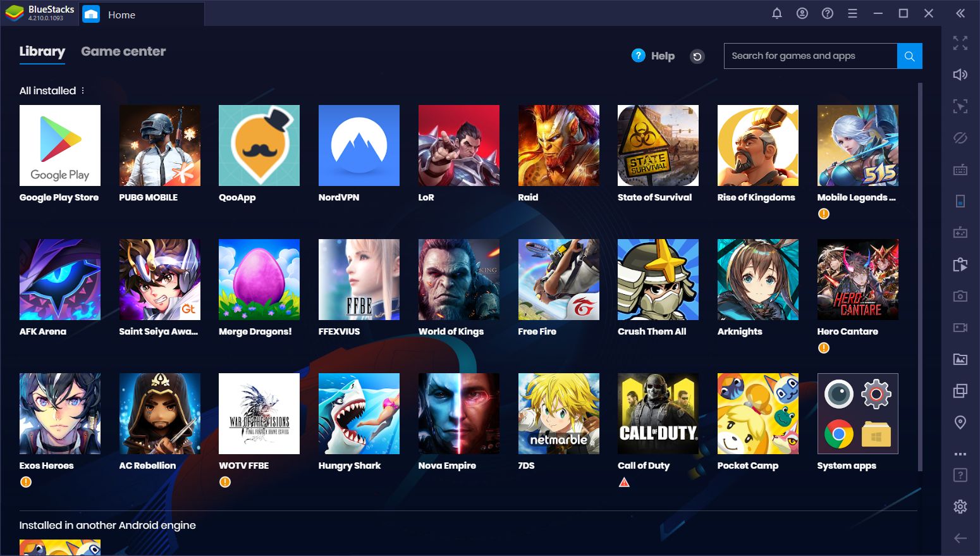Toggle portrait orientation with the device icon
980x556 pixels.
tap(960, 201)
